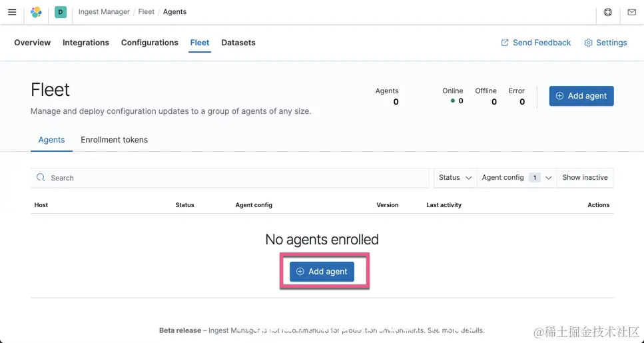Click Ingest Manager breadcrumb
This screenshot has height=343, width=644.
104,12
